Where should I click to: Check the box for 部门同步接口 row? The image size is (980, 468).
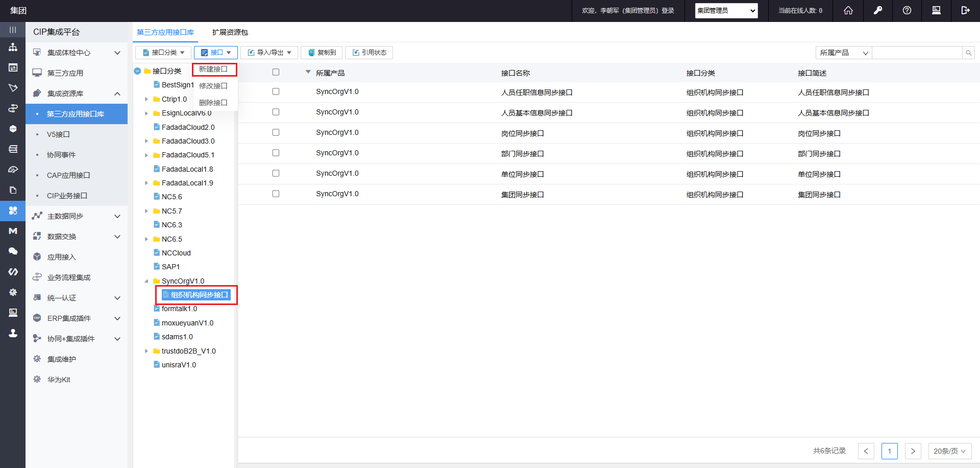tap(276, 153)
